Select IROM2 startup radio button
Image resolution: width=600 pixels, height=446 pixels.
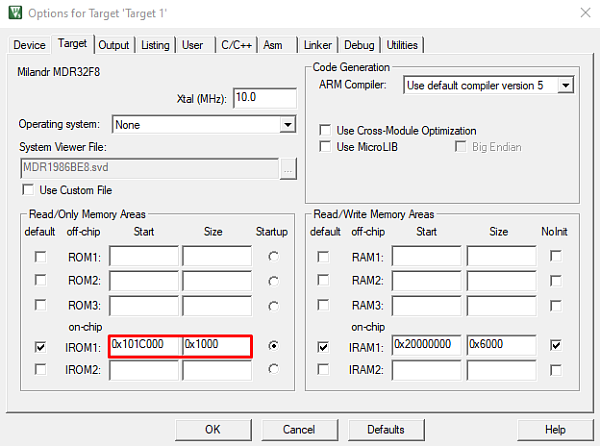pos(273,370)
